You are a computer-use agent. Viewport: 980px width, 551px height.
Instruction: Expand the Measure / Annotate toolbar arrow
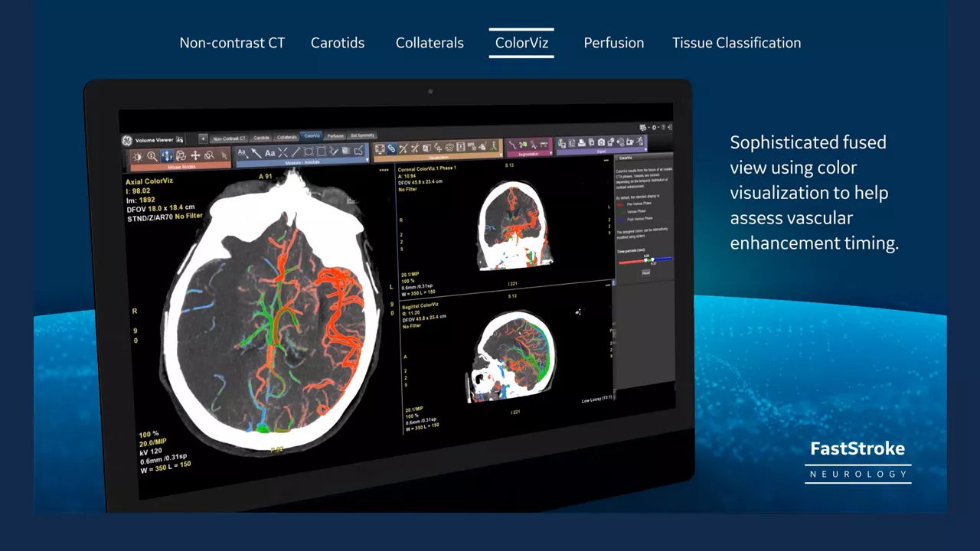tap(367, 160)
